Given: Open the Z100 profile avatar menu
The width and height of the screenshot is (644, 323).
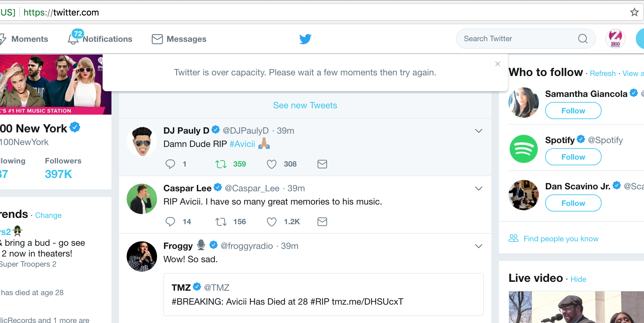Looking at the screenshot, I should click(615, 39).
